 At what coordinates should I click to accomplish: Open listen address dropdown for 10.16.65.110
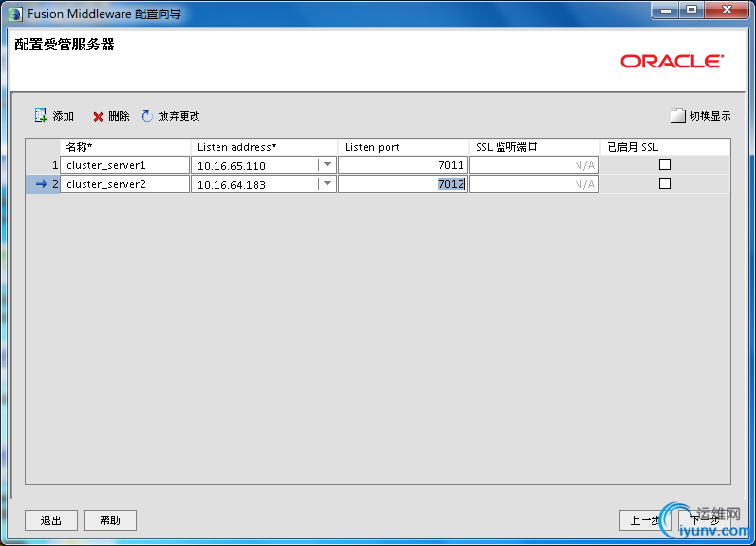pyautogui.click(x=328, y=165)
